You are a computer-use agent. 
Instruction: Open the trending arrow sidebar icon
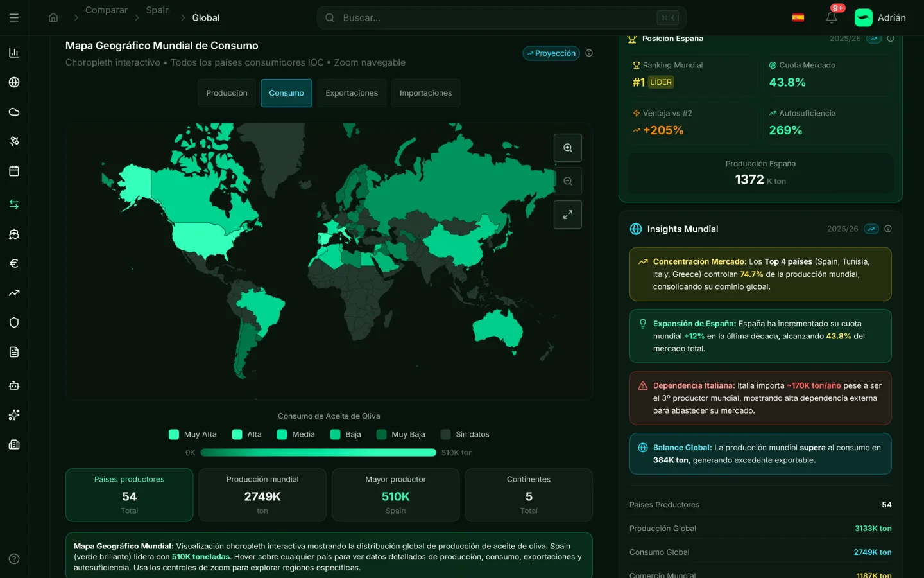click(14, 293)
